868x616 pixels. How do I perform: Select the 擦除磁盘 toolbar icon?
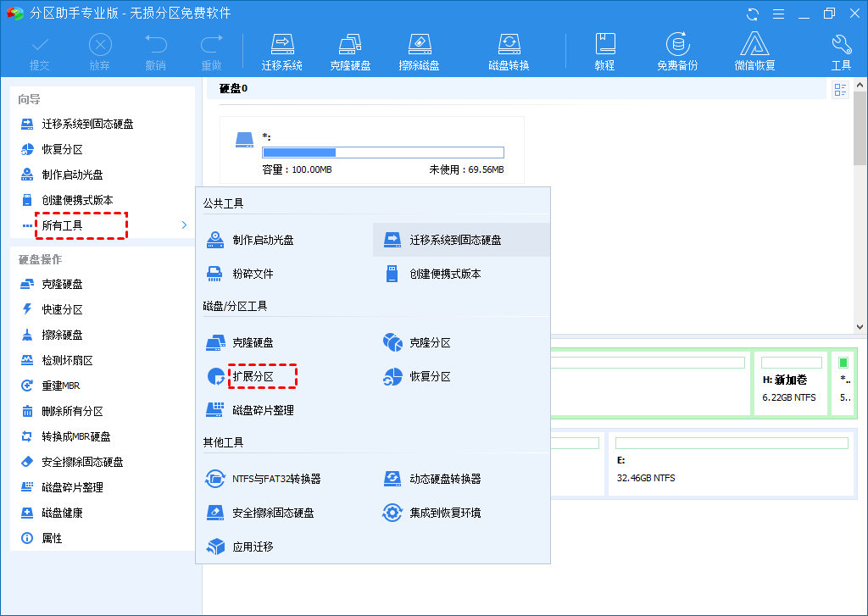click(419, 52)
